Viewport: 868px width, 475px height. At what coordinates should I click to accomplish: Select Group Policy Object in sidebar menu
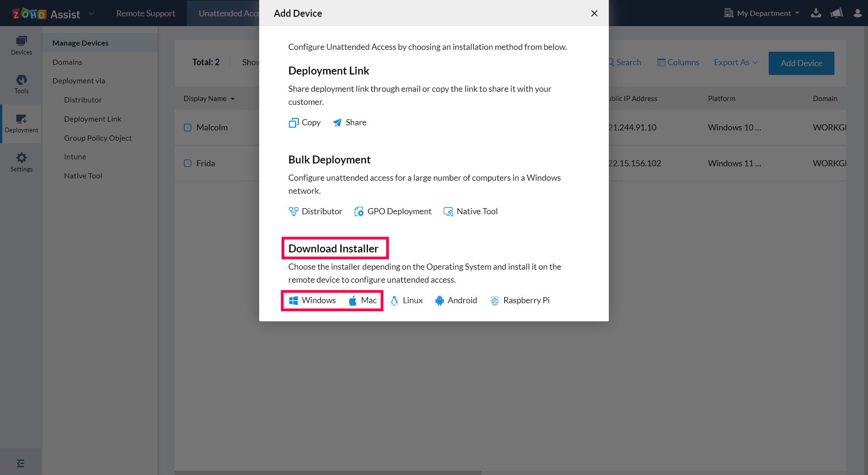98,138
